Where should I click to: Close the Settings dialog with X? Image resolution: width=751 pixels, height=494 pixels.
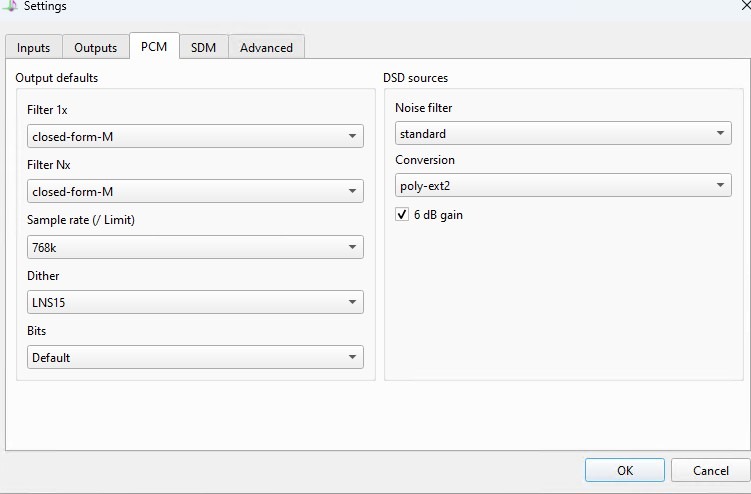coord(746,6)
